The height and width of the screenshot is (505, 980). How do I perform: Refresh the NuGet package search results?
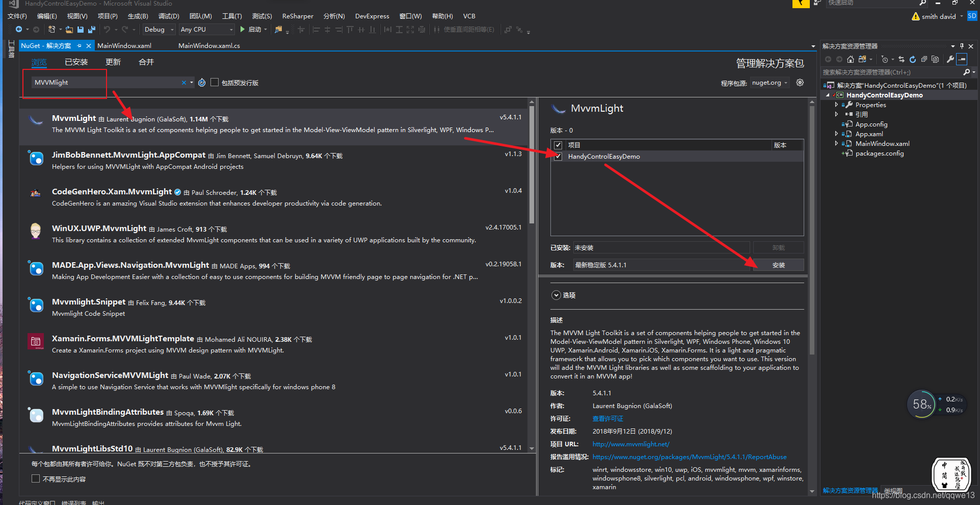(202, 83)
